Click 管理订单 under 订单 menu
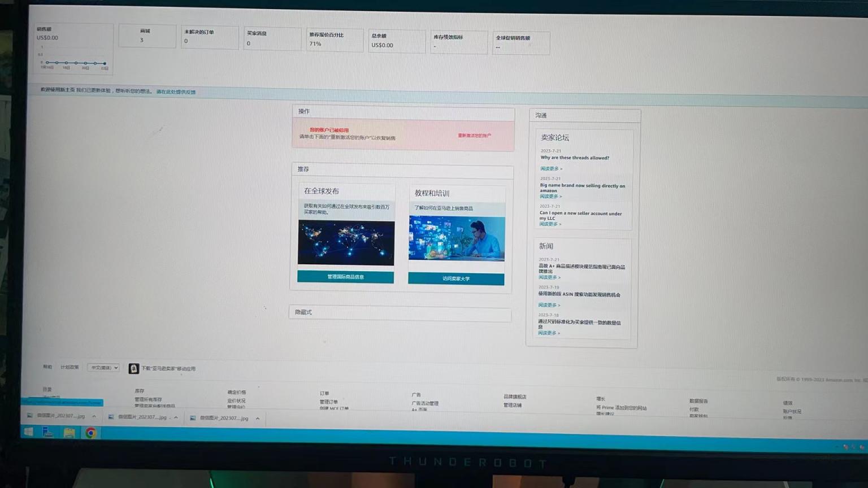This screenshot has height=488, width=868. tap(328, 402)
